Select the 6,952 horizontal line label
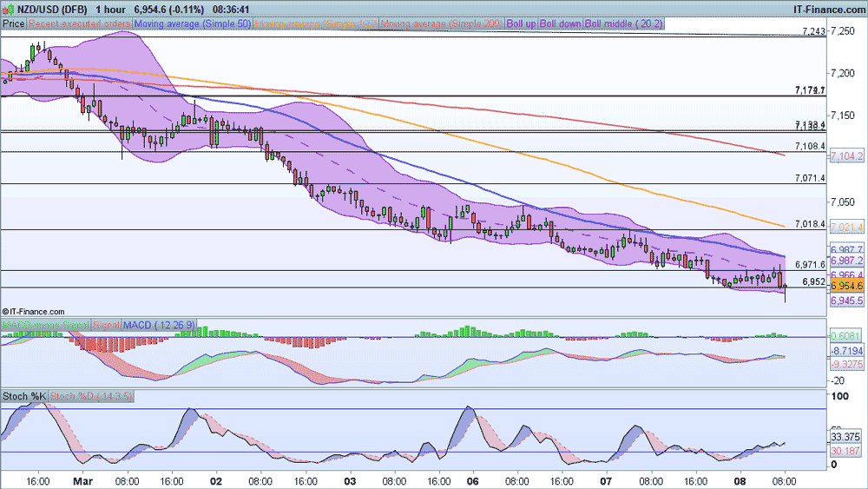This screenshot has width=868, height=489. tap(814, 282)
